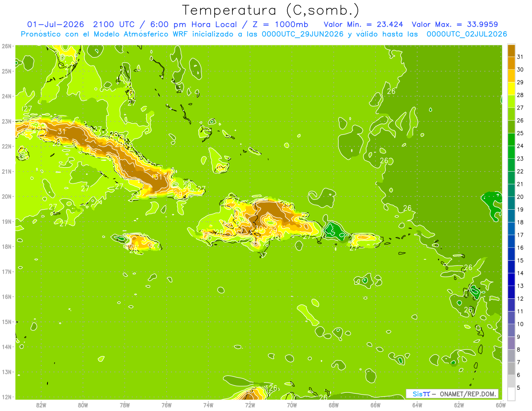This screenshot has width=532, height=411.
Task: Click the "0000UTC_29JUN2026" initialization time
Action: 303,34
